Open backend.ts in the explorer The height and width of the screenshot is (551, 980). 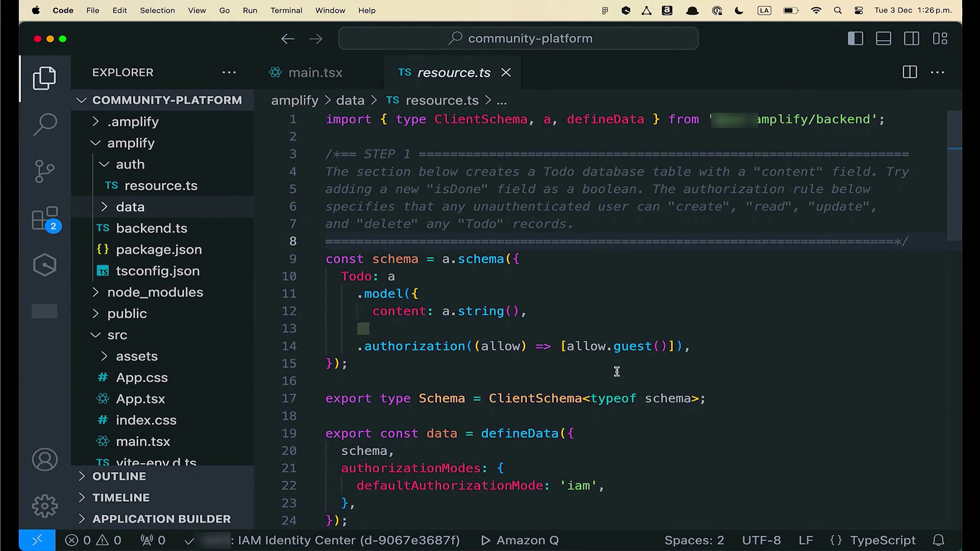tap(162, 228)
